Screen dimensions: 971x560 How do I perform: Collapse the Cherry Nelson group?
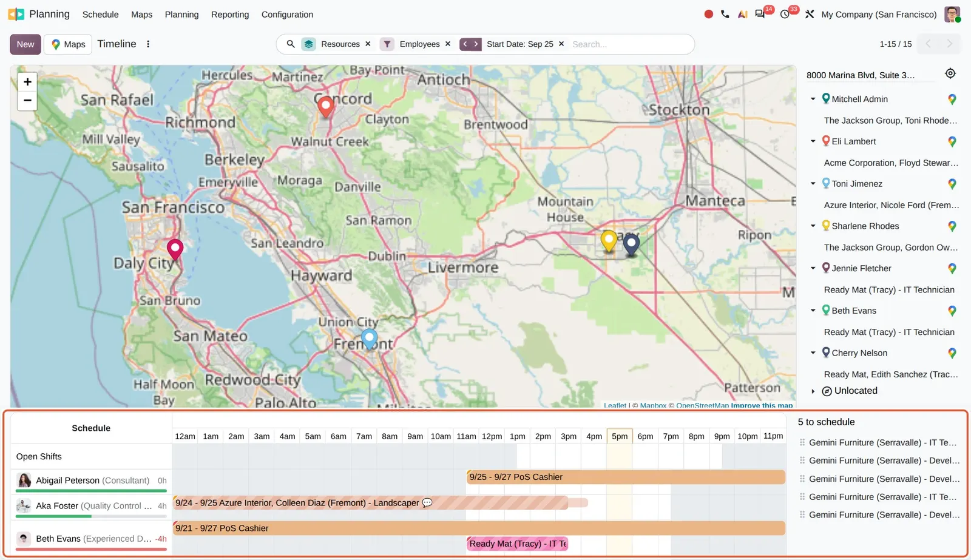[813, 353]
